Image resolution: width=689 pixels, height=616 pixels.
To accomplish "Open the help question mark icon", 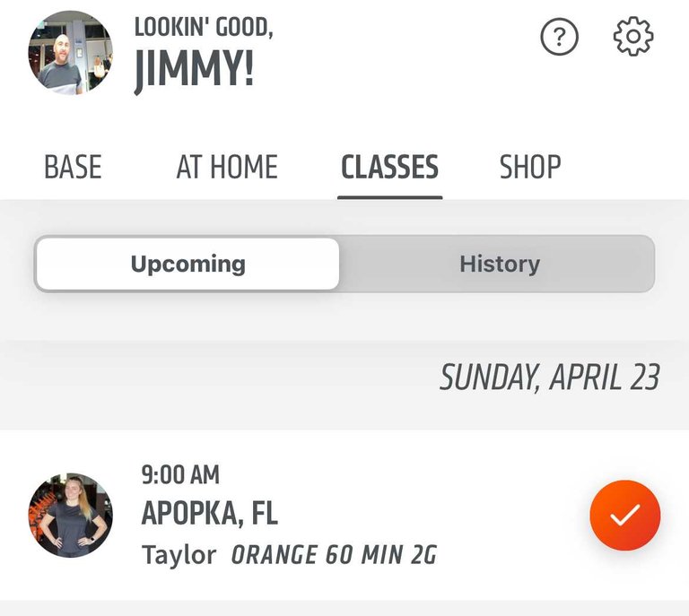I will 559,37.
